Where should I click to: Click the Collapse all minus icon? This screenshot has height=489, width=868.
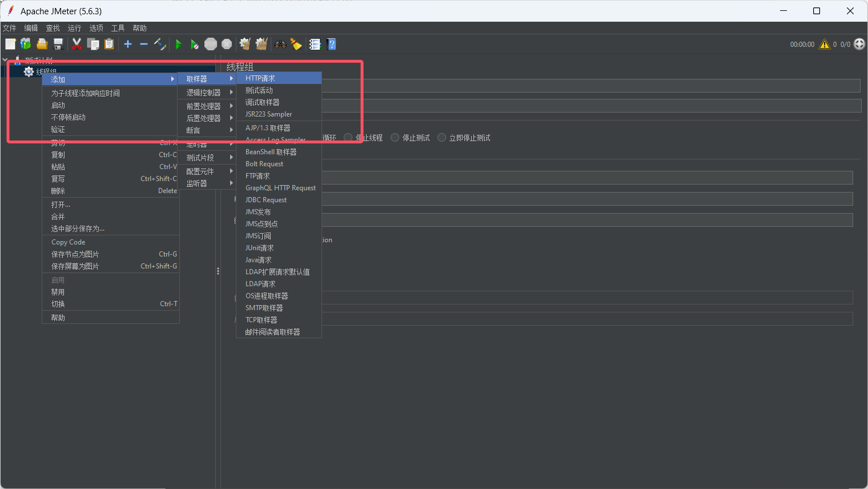tap(144, 44)
